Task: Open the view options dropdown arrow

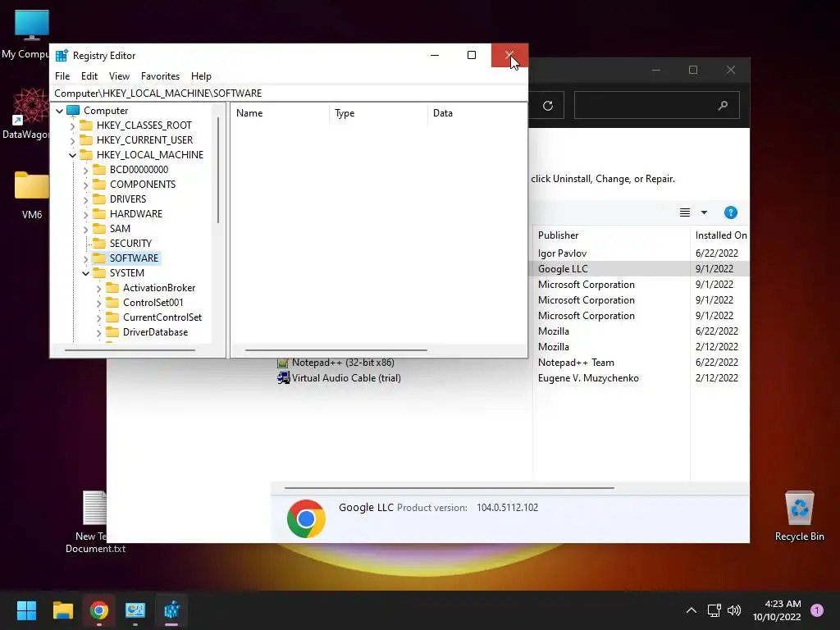Action: (x=704, y=212)
